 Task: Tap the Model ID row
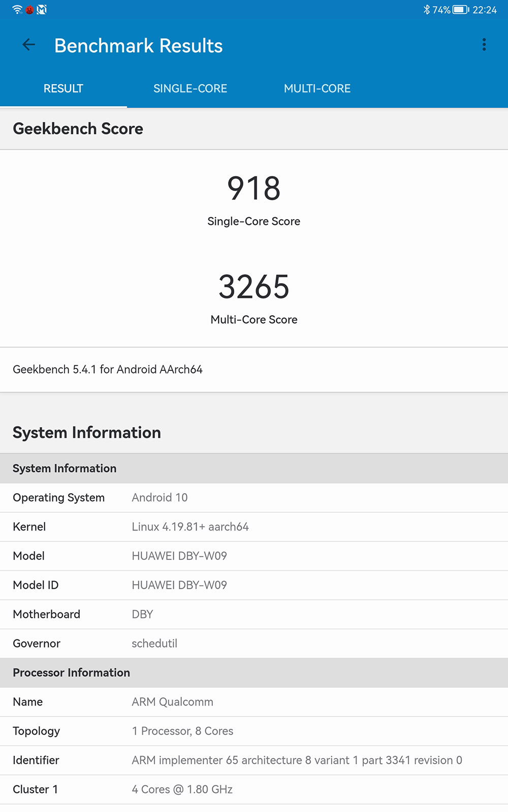click(x=253, y=585)
